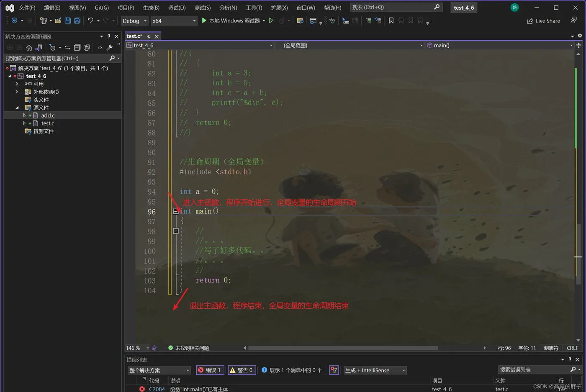Toggle the errors filter (错误 1)
Viewport: 586px width, 392px height.
point(211,370)
